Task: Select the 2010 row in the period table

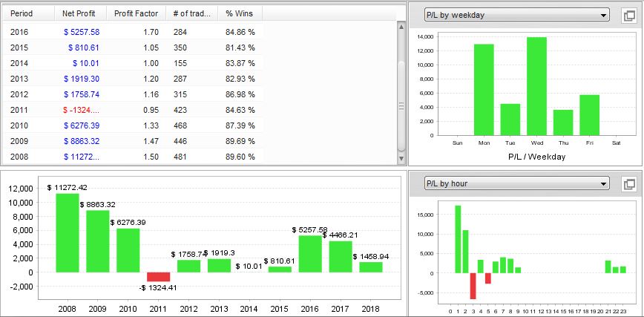Action: (x=133, y=125)
